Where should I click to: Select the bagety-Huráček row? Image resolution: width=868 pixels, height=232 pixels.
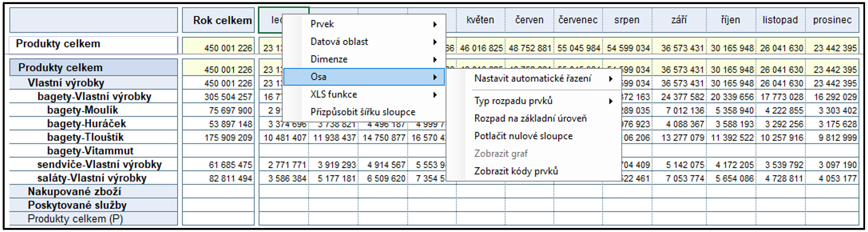coord(94,124)
